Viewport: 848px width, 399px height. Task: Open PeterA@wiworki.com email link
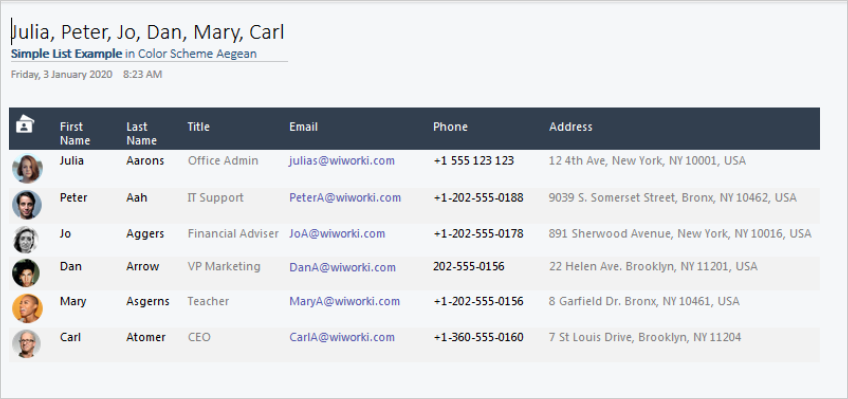click(x=345, y=198)
